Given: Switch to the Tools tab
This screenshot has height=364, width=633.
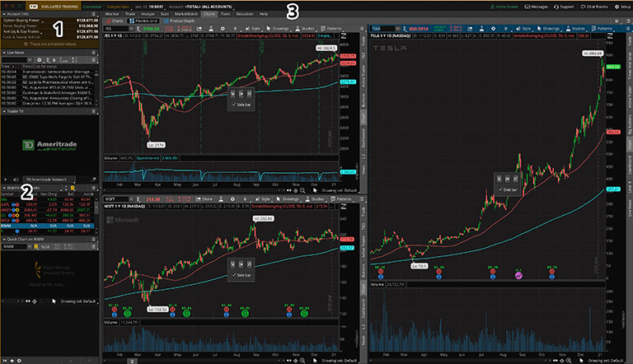Looking at the screenshot, I should click(225, 14).
